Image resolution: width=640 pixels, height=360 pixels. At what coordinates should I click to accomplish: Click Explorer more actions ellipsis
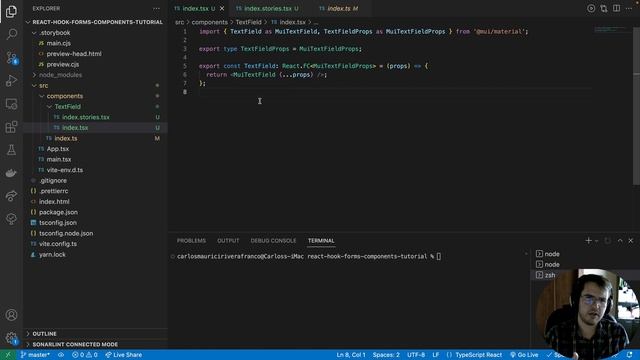coord(156,9)
